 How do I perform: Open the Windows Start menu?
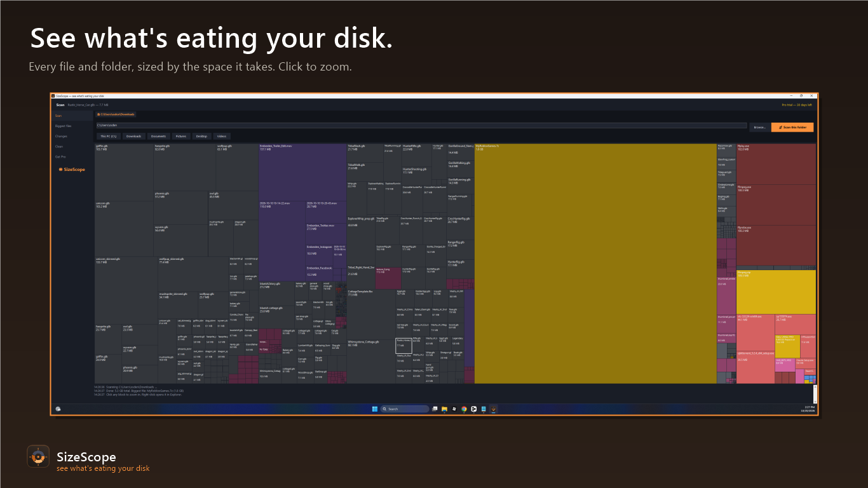pos(375,409)
